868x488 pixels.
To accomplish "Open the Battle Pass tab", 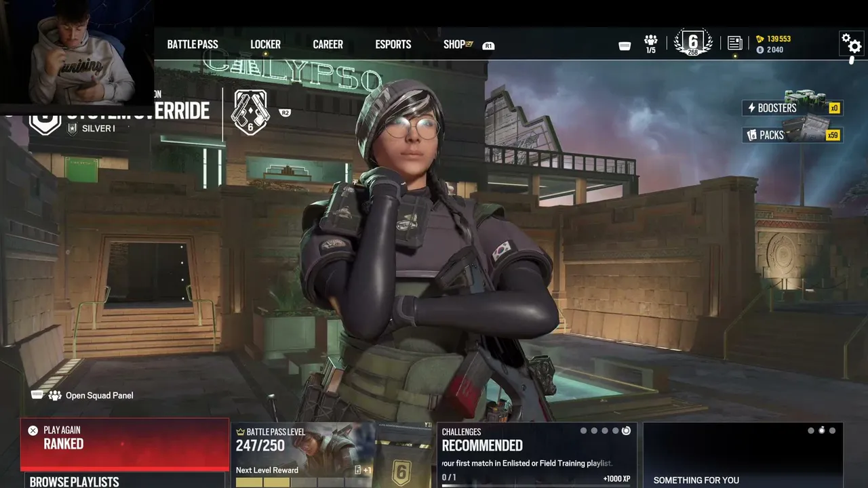I will click(193, 44).
